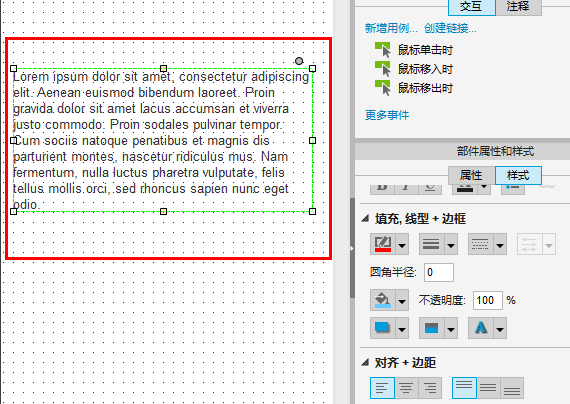Click the 圆角半径 input field
Image resolution: width=570 pixels, height=404 pixels.
[x=439, y=272]
